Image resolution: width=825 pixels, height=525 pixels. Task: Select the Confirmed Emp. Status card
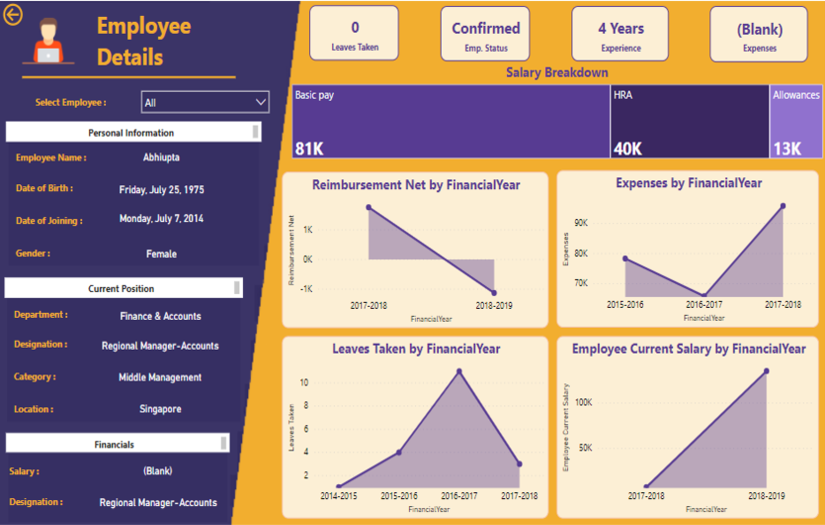pyautogui.click(x=485, y=35)
